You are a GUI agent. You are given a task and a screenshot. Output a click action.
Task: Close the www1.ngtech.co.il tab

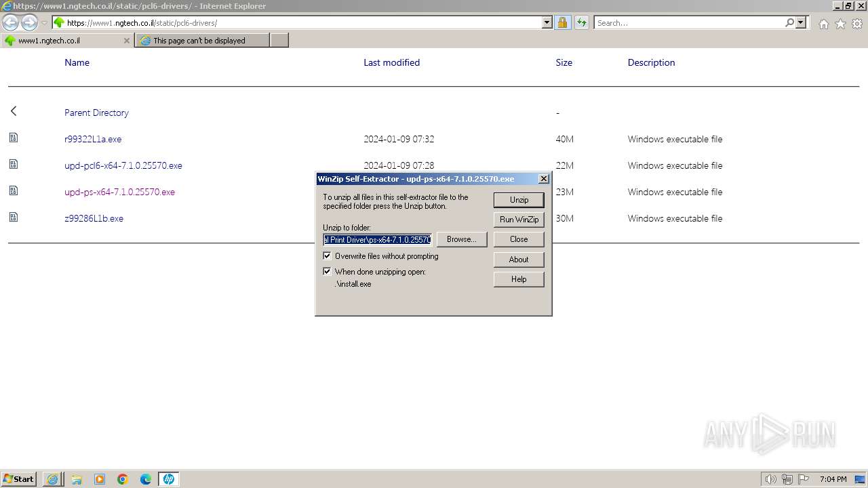[x=126, y=41]
